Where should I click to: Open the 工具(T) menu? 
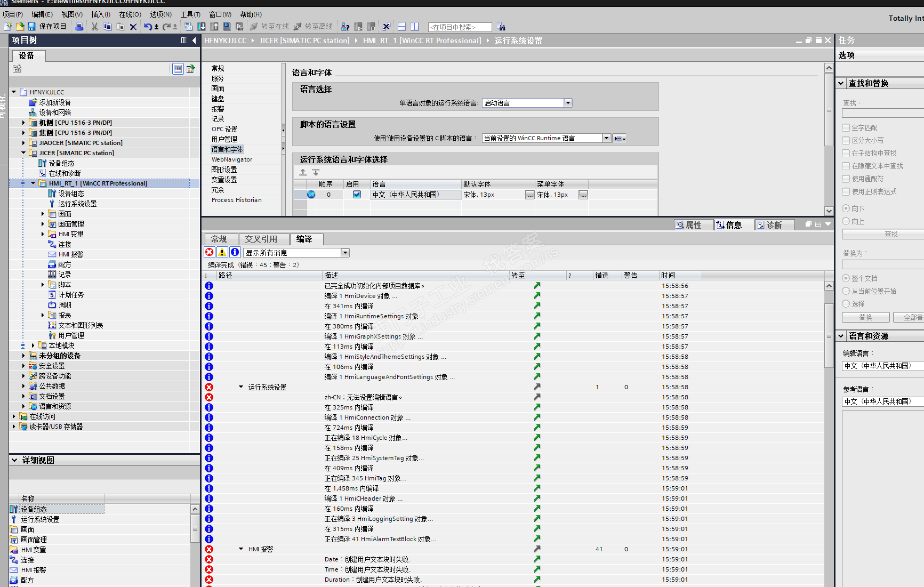pos(190,14)
